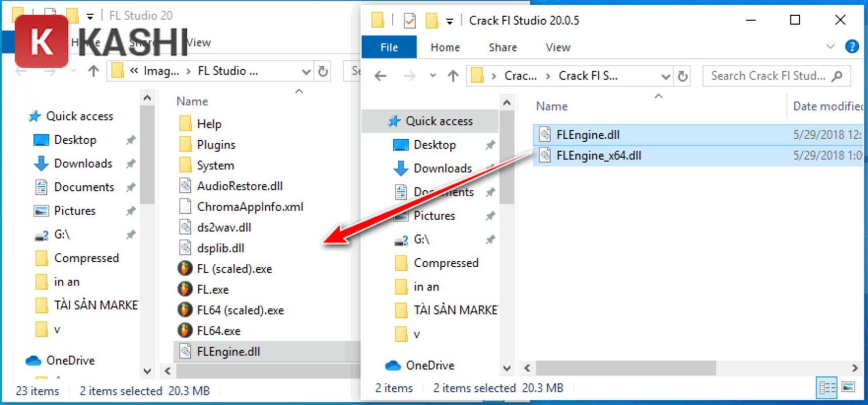Click the FL64.exe fruit icon

(185, 331)
